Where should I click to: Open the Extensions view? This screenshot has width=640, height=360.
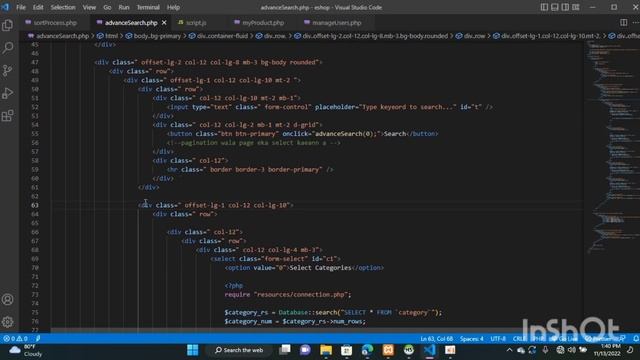point(7,116)
